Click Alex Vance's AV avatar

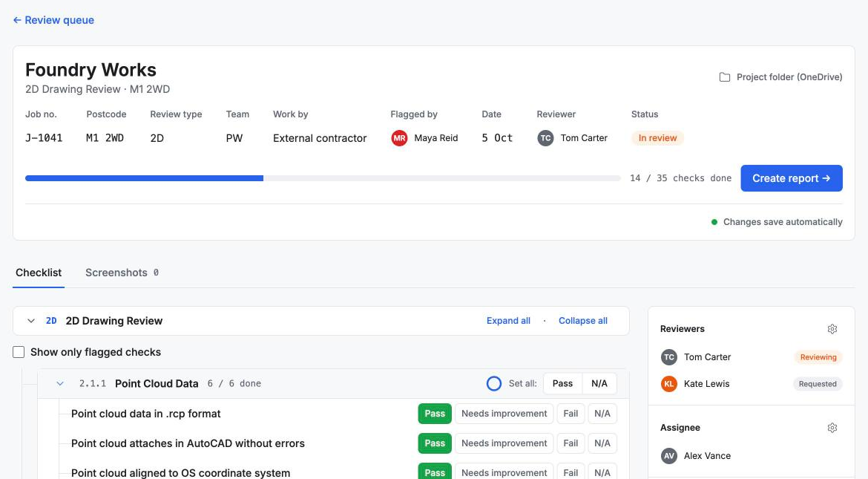[x=668, y=456]
